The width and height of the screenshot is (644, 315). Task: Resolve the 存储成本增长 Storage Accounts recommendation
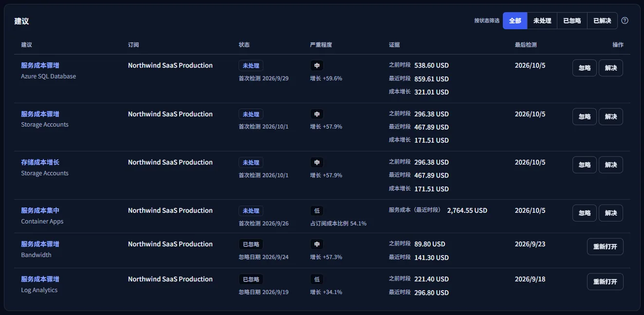pos(611,165)
